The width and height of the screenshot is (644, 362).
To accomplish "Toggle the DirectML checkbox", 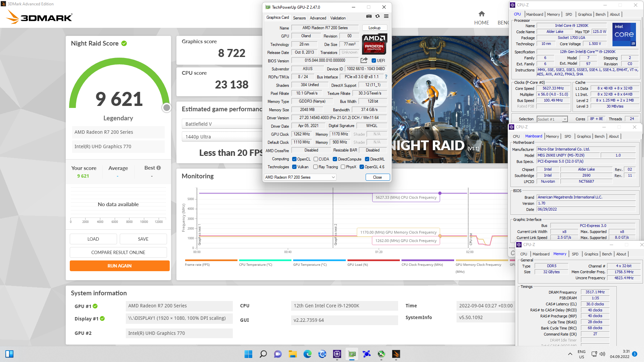I will [x=367, y=159].
